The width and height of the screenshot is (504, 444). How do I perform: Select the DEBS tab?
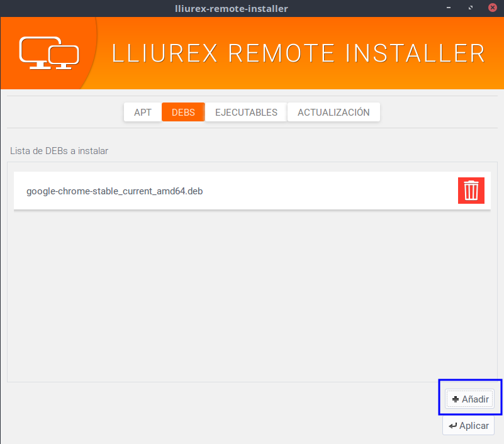coord(183,113)
